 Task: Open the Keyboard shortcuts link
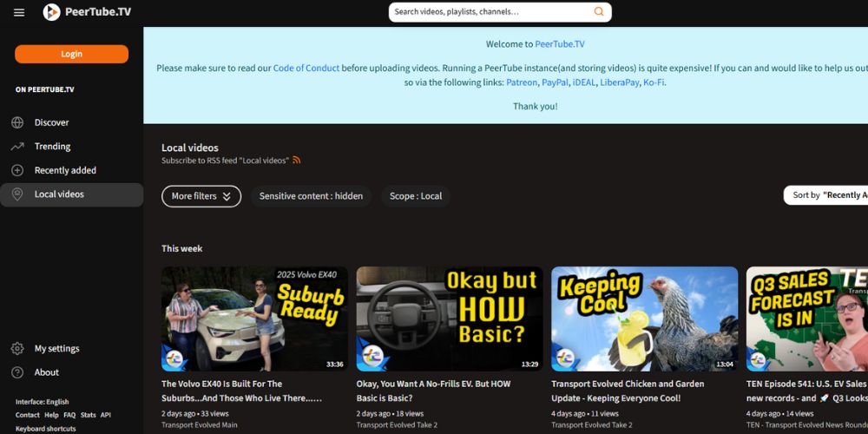pos(45,429)
